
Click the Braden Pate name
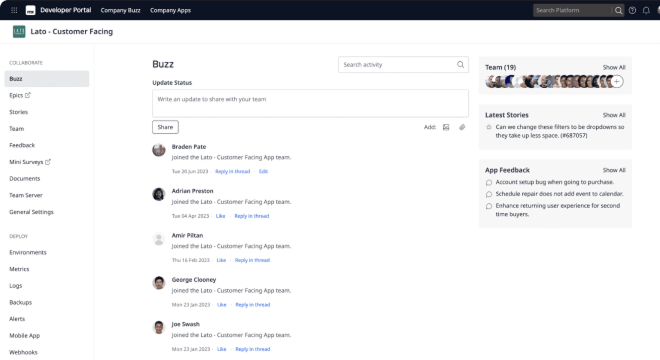pyautogui.click(x=189, y=147)
